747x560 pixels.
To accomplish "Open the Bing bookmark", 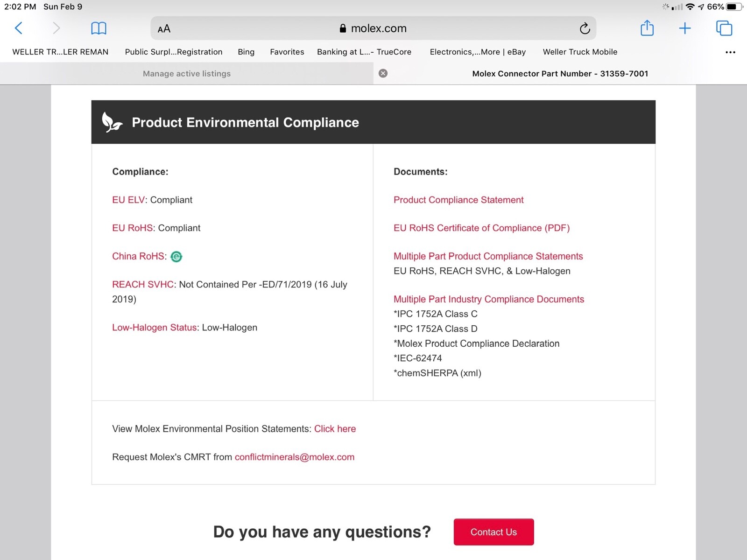I will [x=246, y=52].
